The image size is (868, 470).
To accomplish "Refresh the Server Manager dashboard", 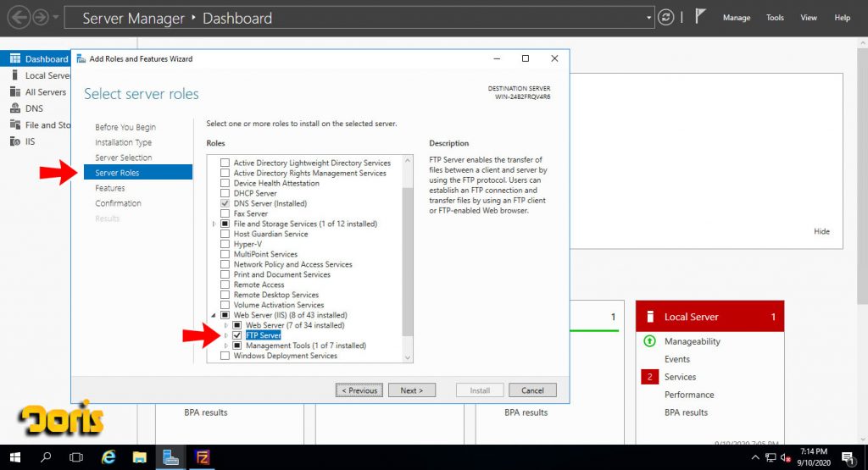I will click(x=665, y=18).
